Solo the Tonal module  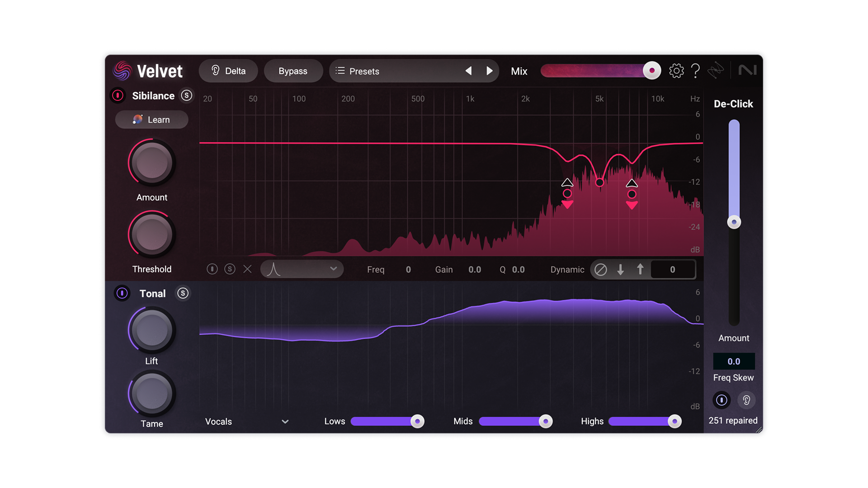coord(183,293)
